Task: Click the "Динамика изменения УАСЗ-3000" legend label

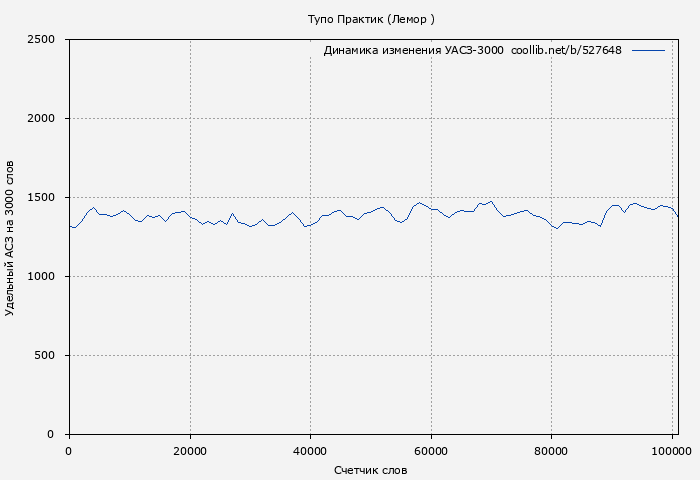Action: [x=413, y=50]
